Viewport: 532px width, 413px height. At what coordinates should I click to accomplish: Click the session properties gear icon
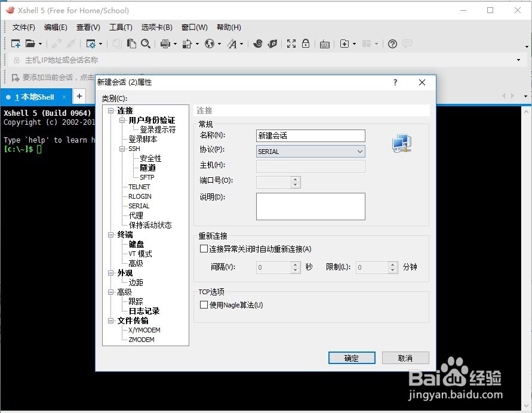pos(93,44)
